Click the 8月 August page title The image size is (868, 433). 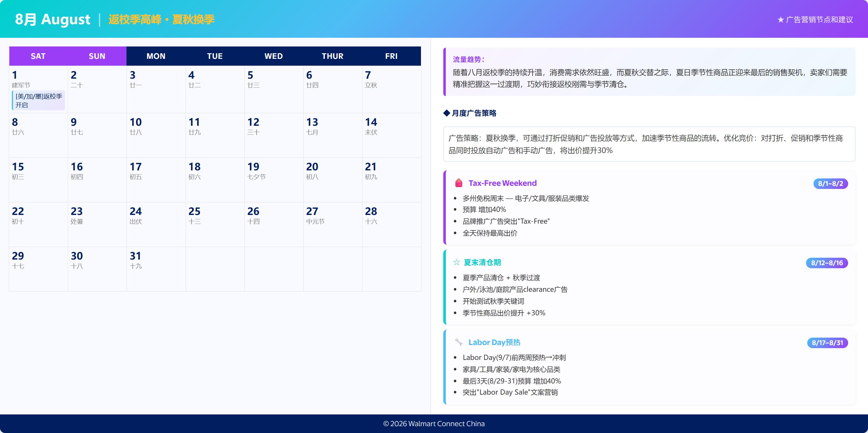53,19
